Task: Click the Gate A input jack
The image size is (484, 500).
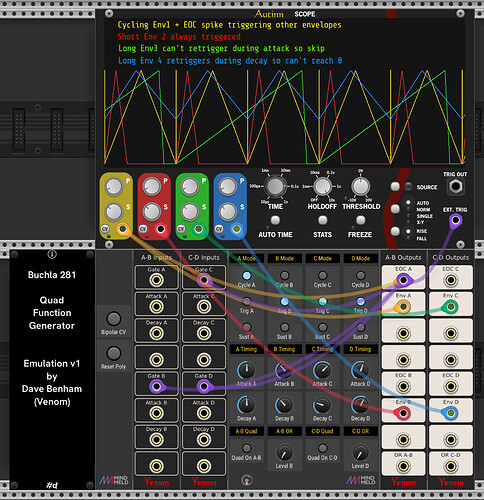Action: pyautogui.click(x=156, y=280)
